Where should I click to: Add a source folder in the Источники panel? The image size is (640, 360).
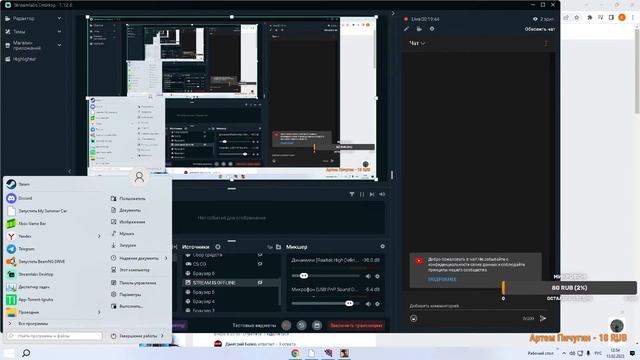[x=278, y=247]
